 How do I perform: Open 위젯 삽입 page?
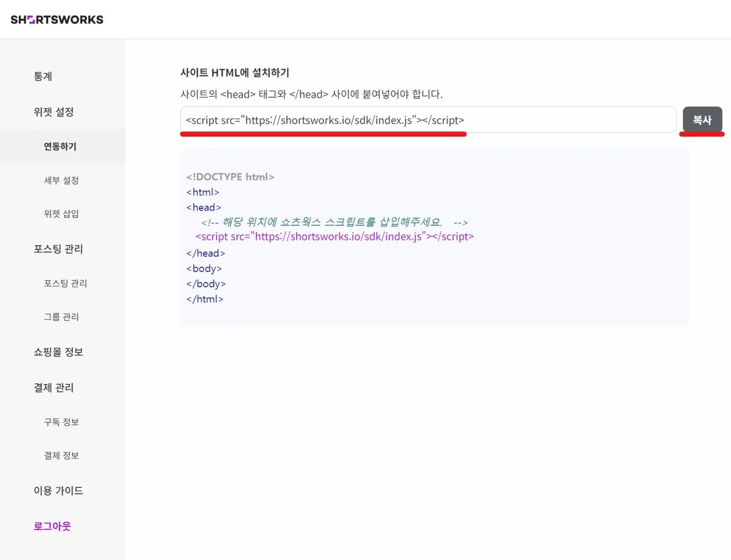[x=62, y=214]
